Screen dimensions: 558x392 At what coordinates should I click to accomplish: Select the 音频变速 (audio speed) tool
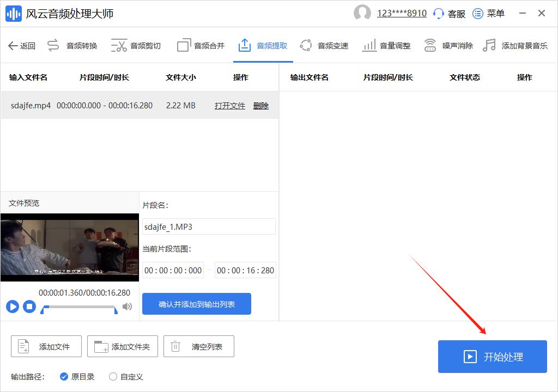tap(325, 45)
